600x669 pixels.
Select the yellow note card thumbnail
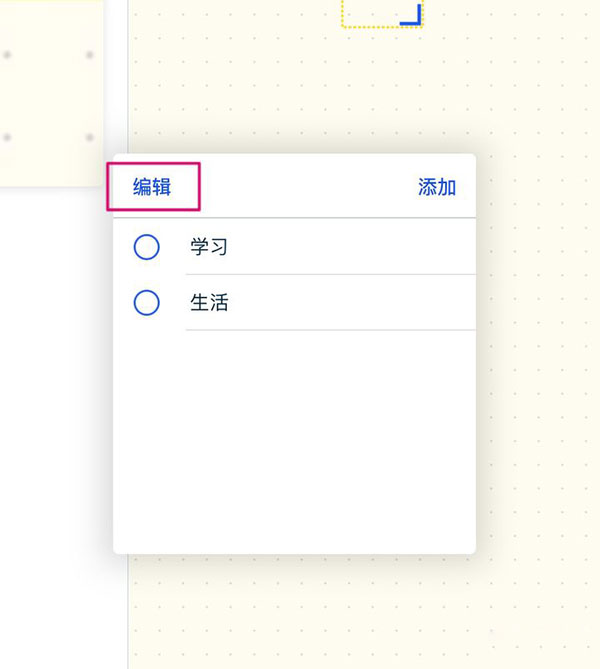click(x=50, y=95)
